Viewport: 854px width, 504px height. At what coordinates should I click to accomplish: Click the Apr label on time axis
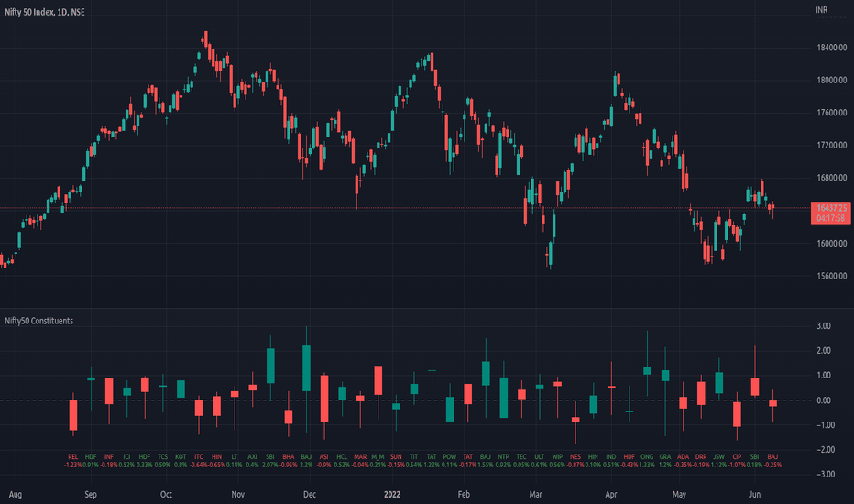tap(611, 494)
